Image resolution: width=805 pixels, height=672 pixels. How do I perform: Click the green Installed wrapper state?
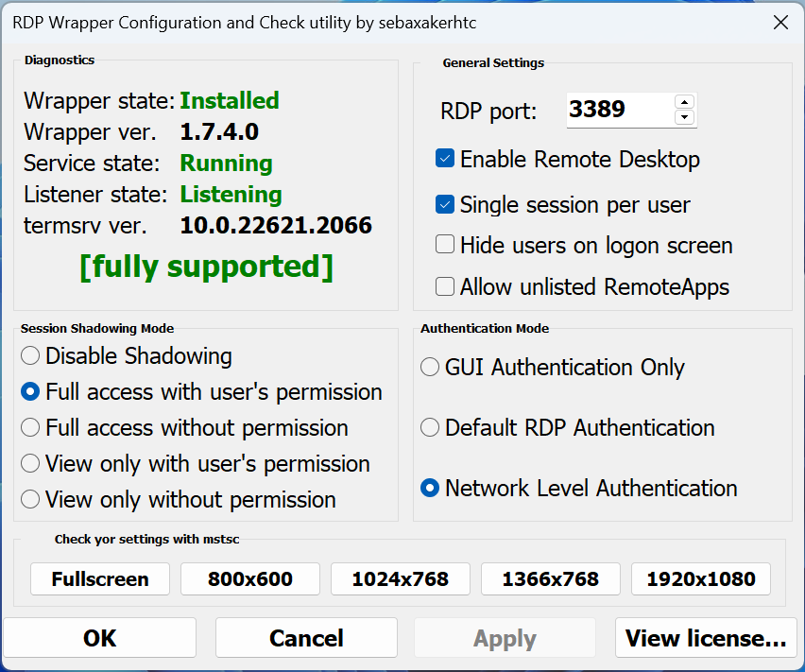(x=230, y=100)
